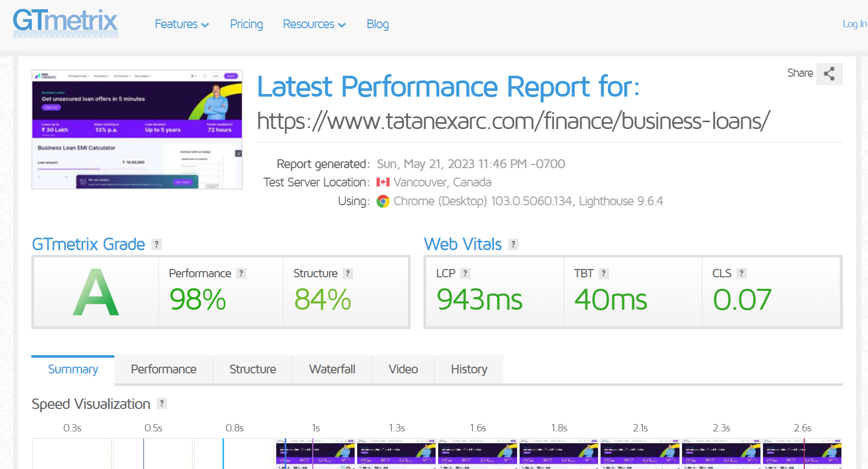Click the Canada flag icon
This screenshot has width=868, height=469.
click(x=383, y=182)
